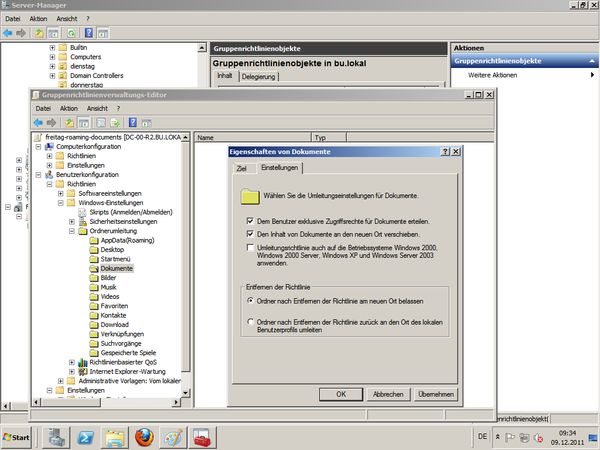Screen dimensions: 600x450
Task: Click the blue Help icon in the editor toolbar
Action: pyautogui.click(x=132, y=122)
